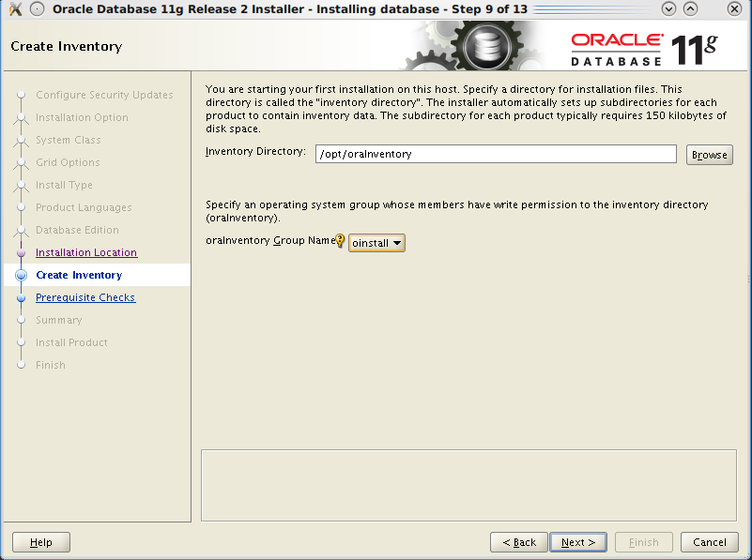Click Install Product step label

(71, 342)
